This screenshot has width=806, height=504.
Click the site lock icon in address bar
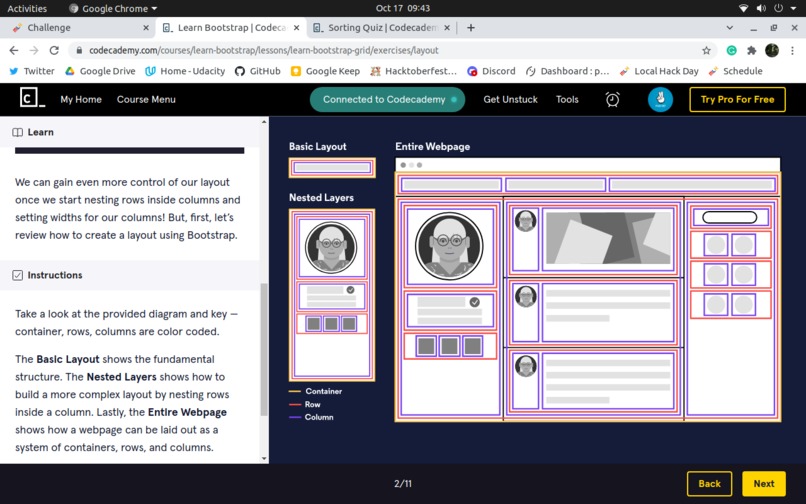coord(79,50)
